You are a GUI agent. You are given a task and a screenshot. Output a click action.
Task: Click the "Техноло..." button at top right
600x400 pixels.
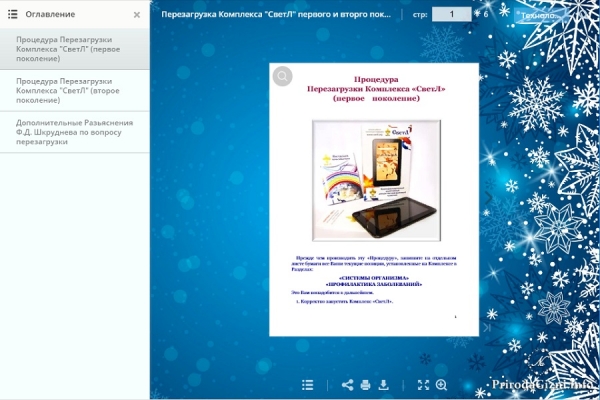539,16
